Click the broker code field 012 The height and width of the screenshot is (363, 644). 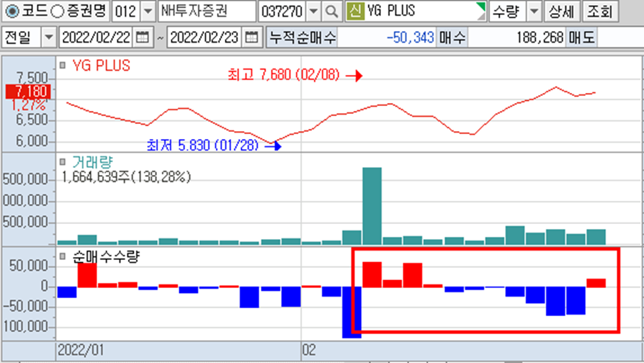[126, 11]
